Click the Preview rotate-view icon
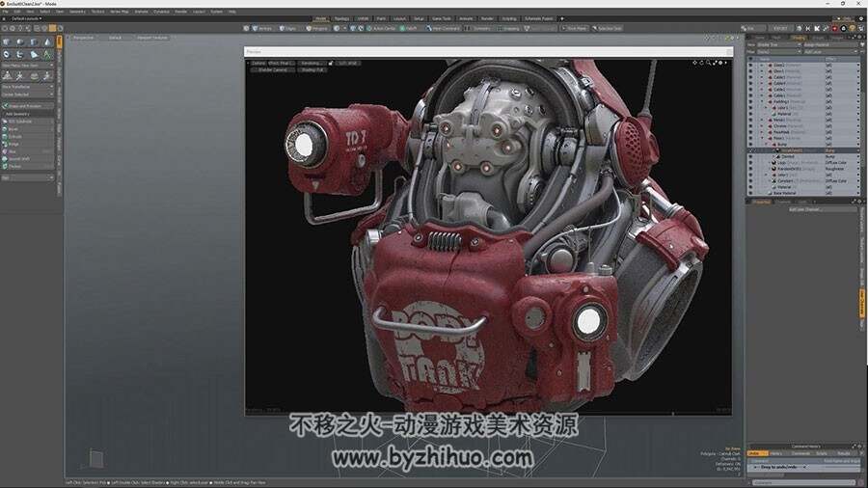The height and width of the screenshot is (488, 868). click(701, 63)
